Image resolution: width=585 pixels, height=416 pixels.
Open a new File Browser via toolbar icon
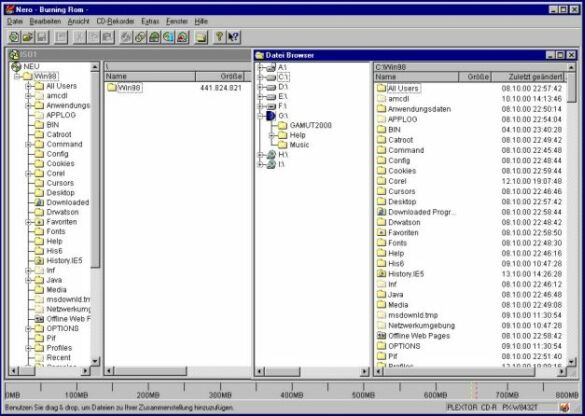tap(201, 37)
